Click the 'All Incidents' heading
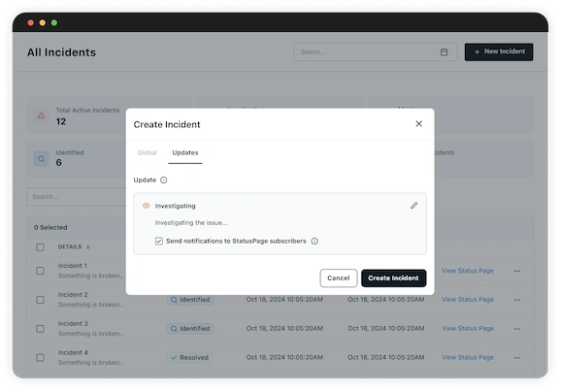Image resolution: width=561 pixels, height=392 pixels. tap(61, 52)
